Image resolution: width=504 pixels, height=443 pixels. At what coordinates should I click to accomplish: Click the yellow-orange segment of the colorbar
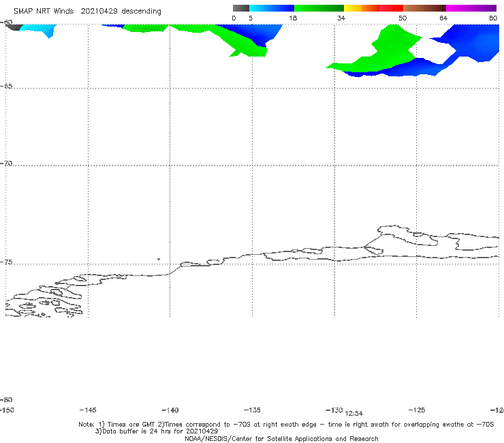click(362, 8)
